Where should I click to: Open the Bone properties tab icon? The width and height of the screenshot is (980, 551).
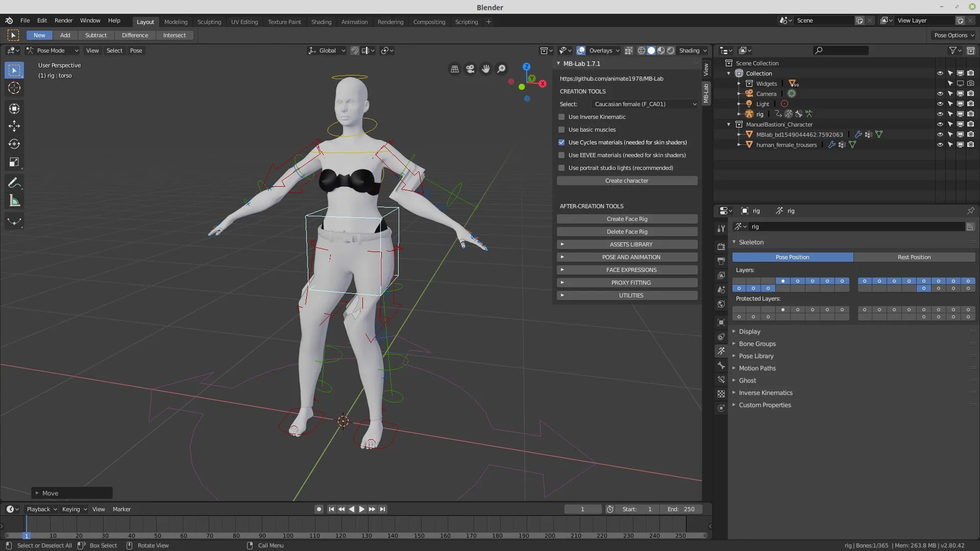click(x=721, y=365)
